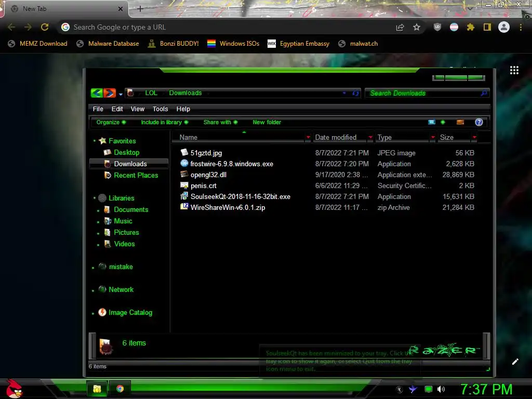The height and width of the screenshot is (399, 532).
Task: Toggle Chrome side panel icon
Action: tap(487, 27)
